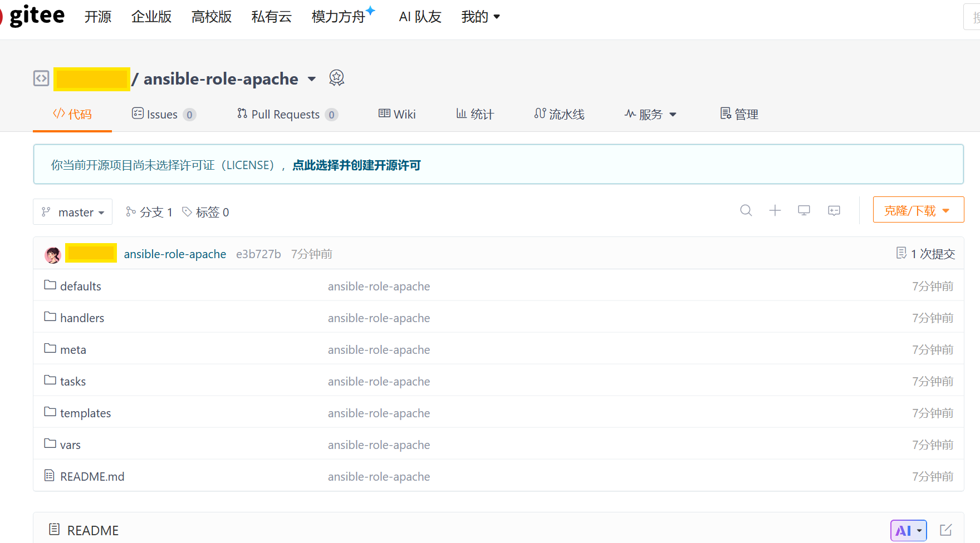Open the vars folder
This screenshot has height=543, width=980.
coord(70,445)
